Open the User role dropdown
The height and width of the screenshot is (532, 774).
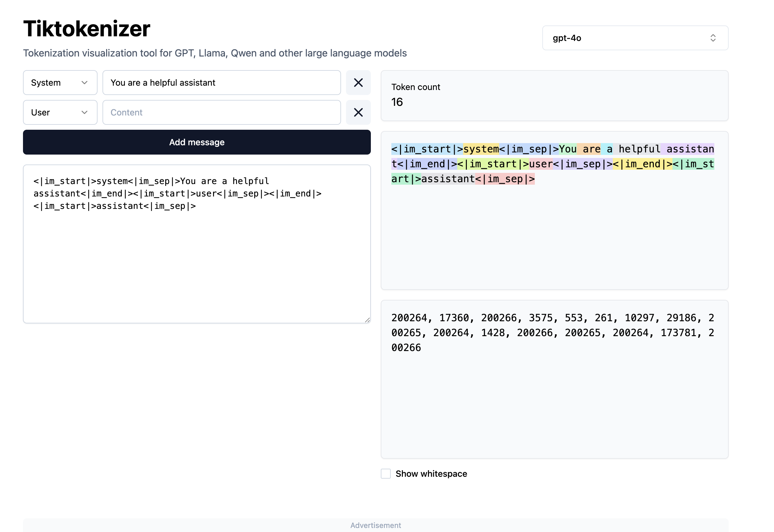pyautogui.click(x=60, y=112)
